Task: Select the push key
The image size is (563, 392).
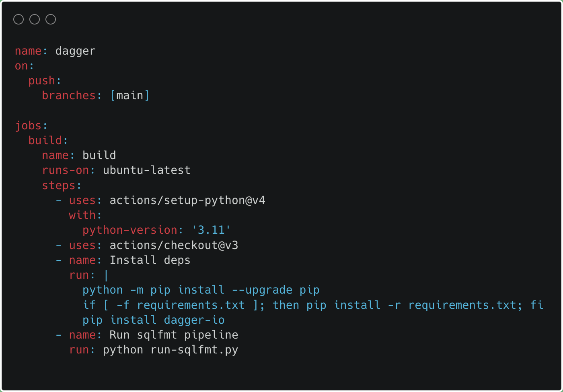Action: pyautogui.click(x=42, y=81)
